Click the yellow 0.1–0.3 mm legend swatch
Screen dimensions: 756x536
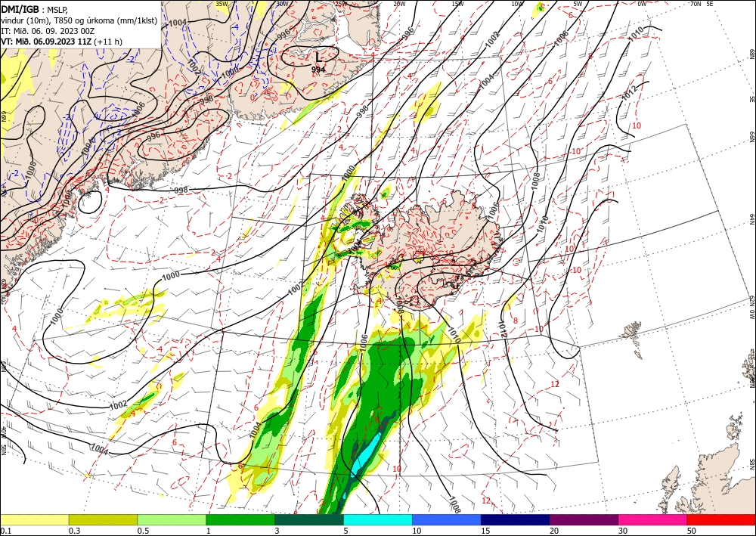tap(34, 519)
